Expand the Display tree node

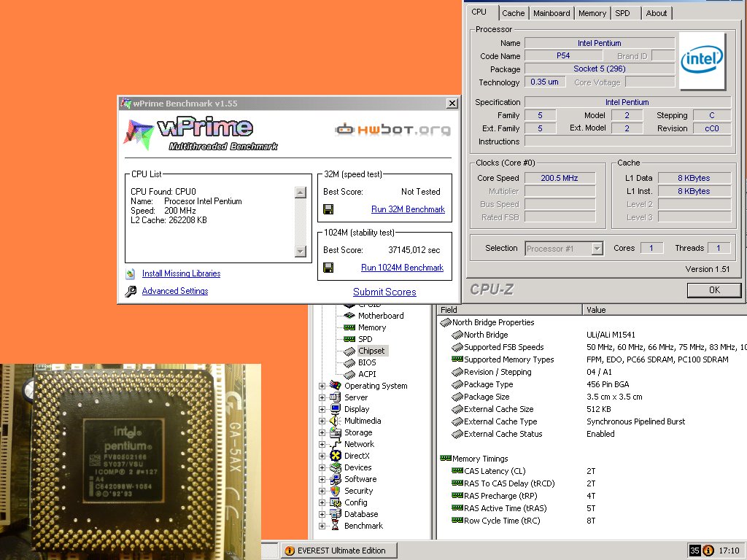click(322, 409)
